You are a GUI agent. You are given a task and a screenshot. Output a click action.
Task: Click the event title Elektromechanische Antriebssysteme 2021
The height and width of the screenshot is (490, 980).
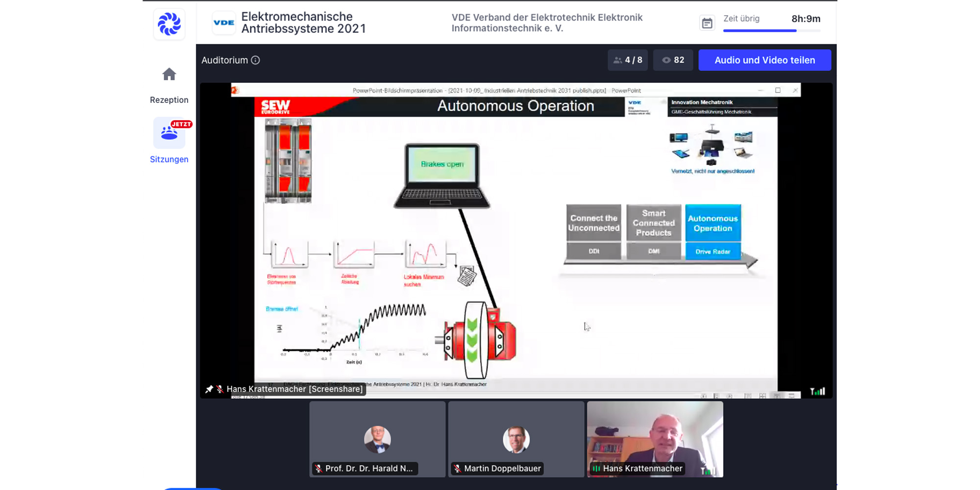pos(303,23)
